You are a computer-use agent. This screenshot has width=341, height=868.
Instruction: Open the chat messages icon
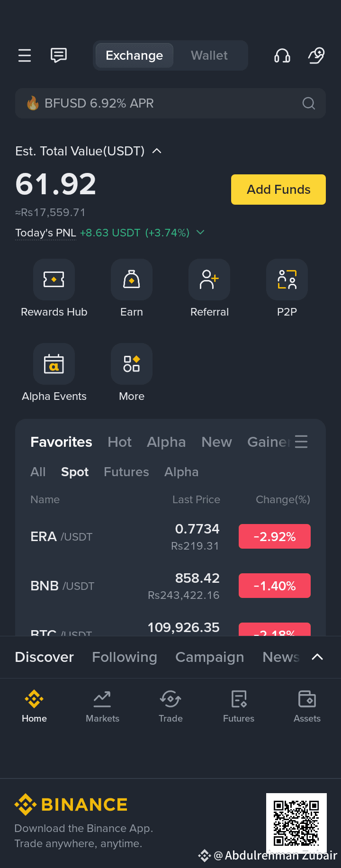coord(59,55)
